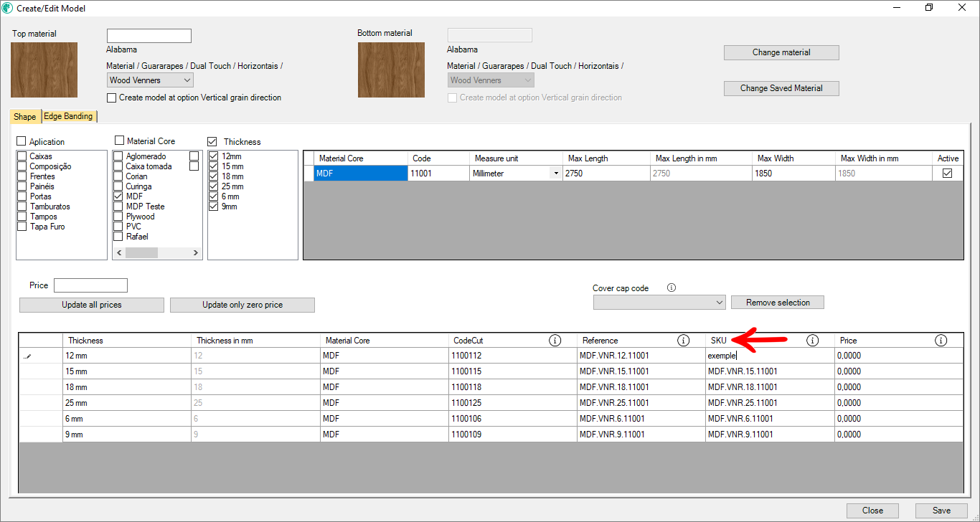This screenshot has height=522, width=980.
Task: Click the Change Saved Material button
Action: 781,88
